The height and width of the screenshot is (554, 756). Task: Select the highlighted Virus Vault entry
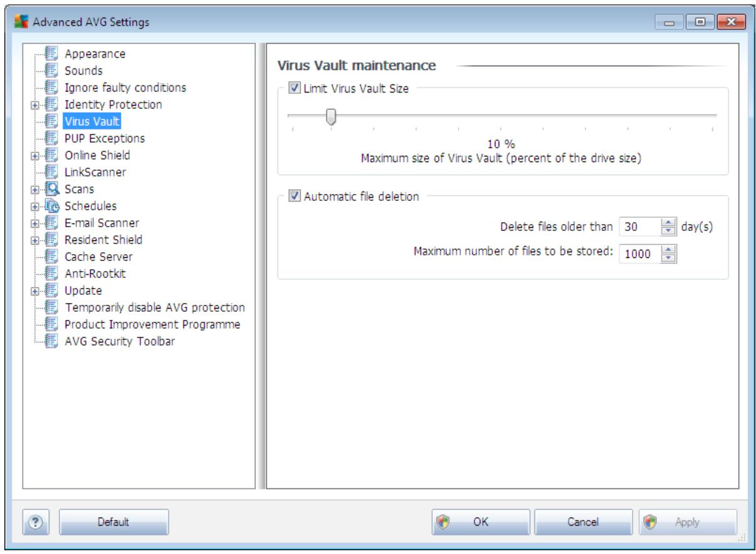coord(92,121)
